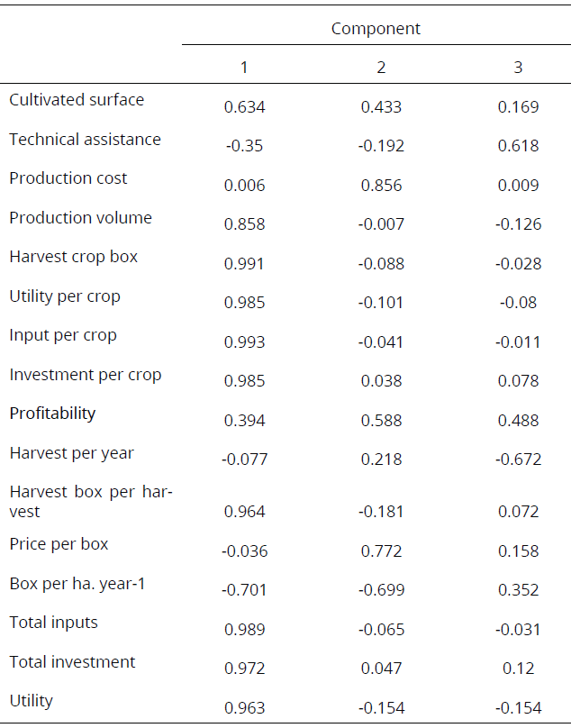Select the Harvest crop box row label
This screenshot has width=571, height=728.
point(74,257)
